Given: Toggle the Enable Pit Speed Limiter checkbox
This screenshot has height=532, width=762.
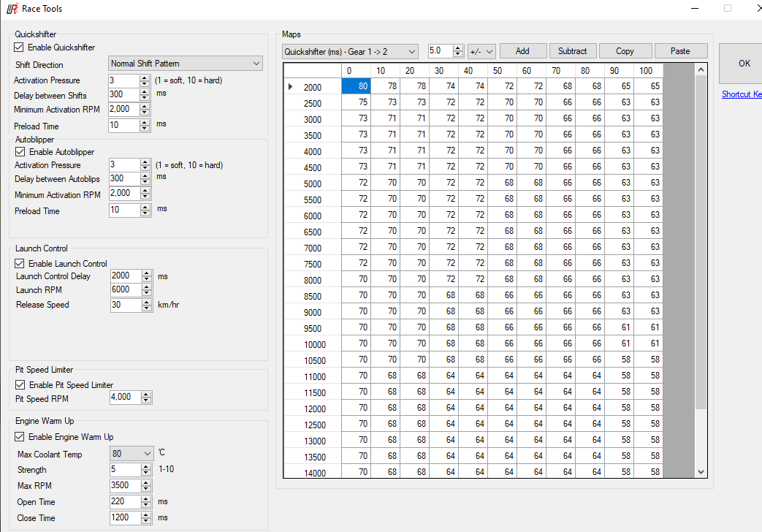Looking at the screenshot, I should click(20, 385).
